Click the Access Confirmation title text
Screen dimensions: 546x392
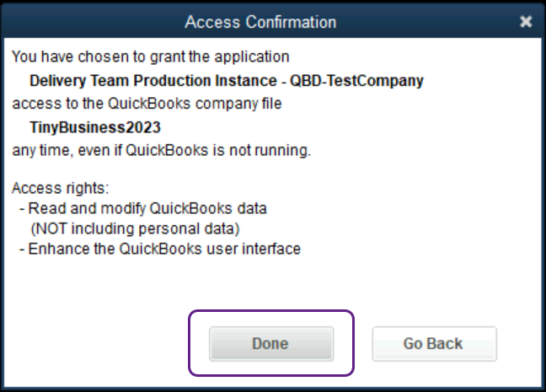[260, 22]
